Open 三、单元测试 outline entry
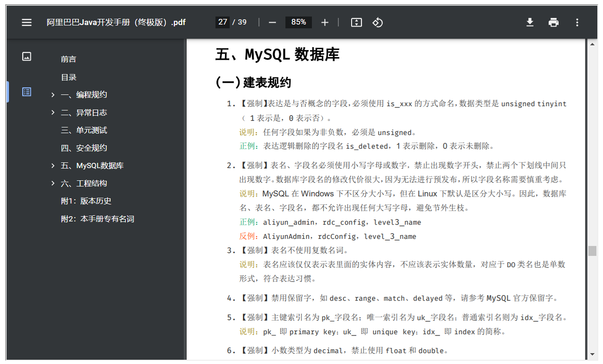 point(84,130)
